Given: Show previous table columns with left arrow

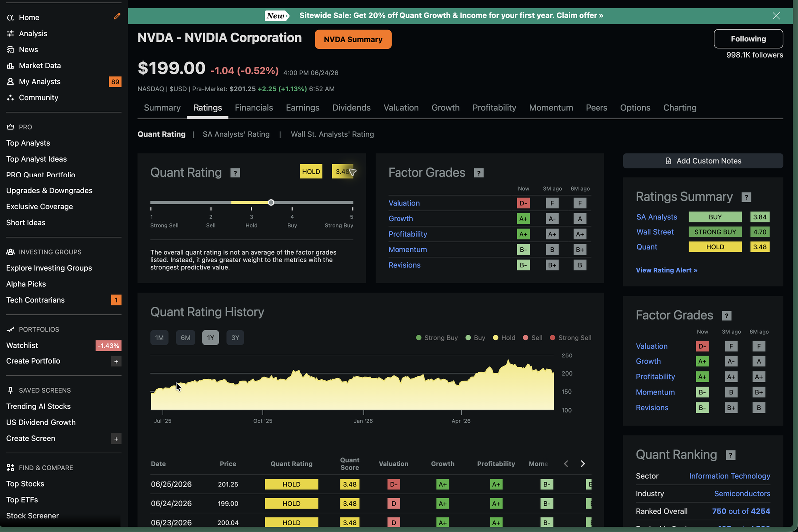Looking at the screenshot, I should [566, 464].
